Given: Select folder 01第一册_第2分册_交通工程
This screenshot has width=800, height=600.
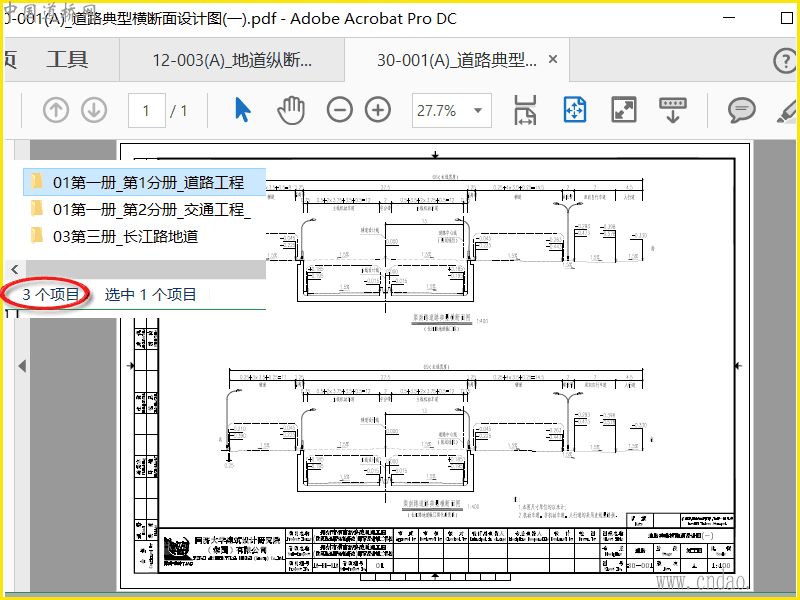Looking at the screenshot, I should (x=144, y=209).
